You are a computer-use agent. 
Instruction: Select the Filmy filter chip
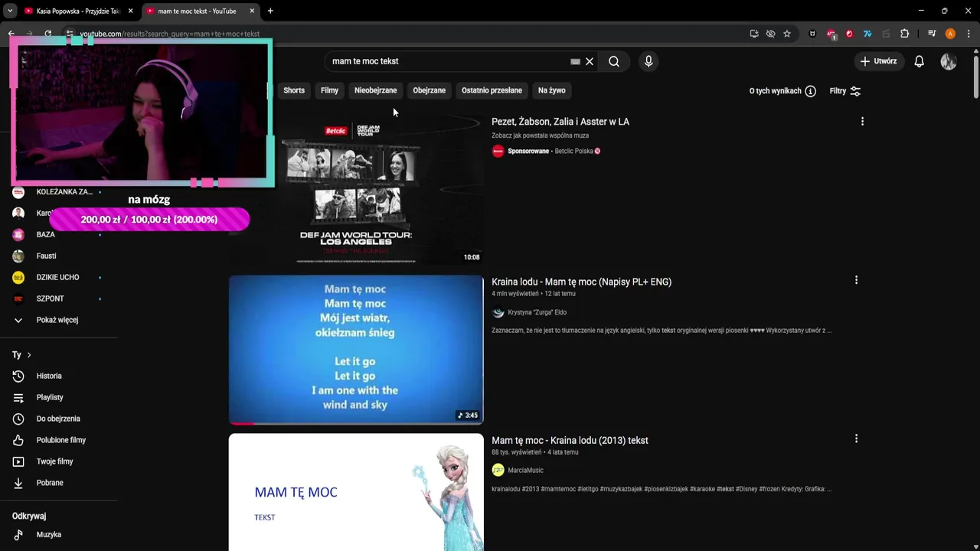coord(329,90)
